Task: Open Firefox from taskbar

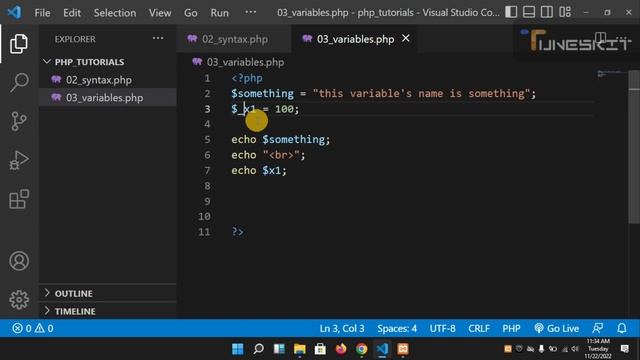Action: (x=341, y=349)
